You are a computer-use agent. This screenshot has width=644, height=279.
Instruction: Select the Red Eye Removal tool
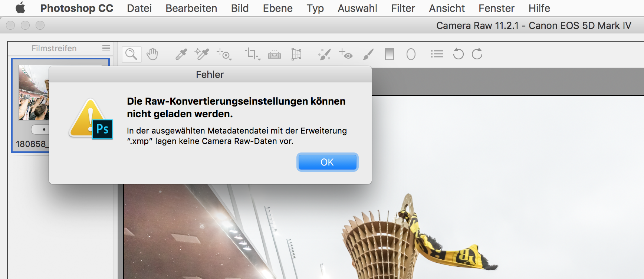click(345, 54)
